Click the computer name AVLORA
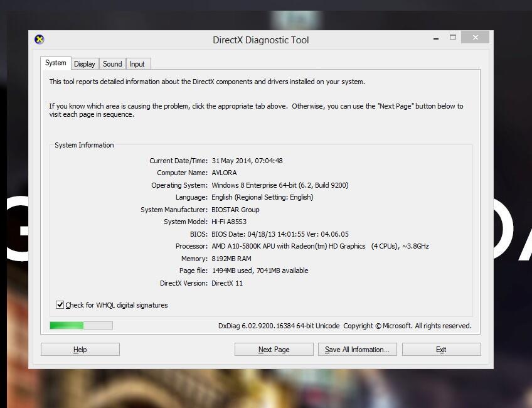532x408 pixels. tap(224, 173)
